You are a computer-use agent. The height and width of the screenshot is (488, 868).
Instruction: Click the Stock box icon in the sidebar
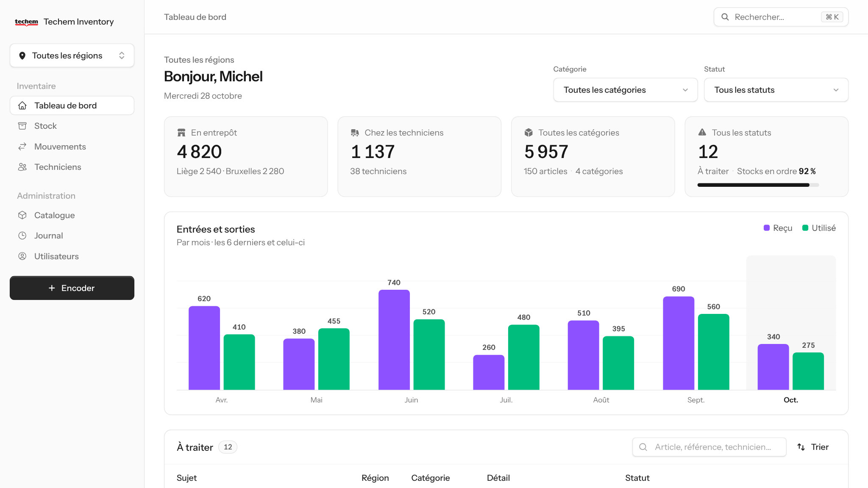(22, 126)
